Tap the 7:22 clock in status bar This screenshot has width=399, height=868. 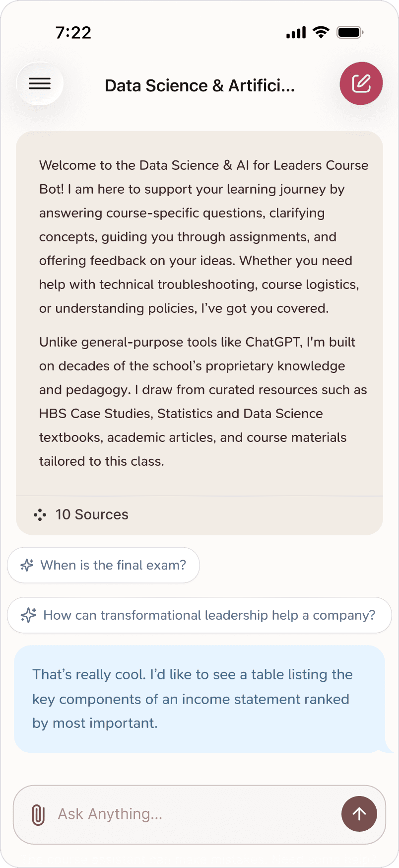pyautogui.click(x=73, y=33)
